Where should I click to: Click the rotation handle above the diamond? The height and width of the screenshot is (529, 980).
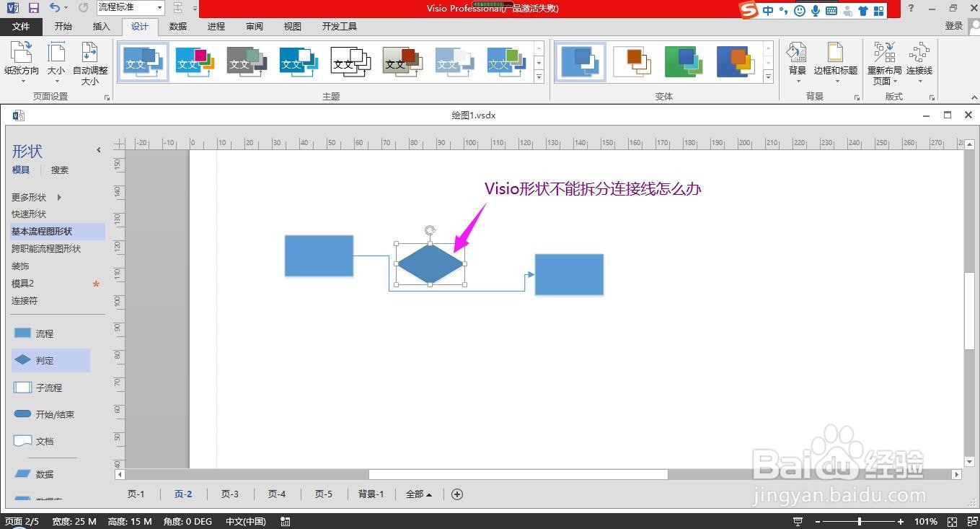coord(430,231)
